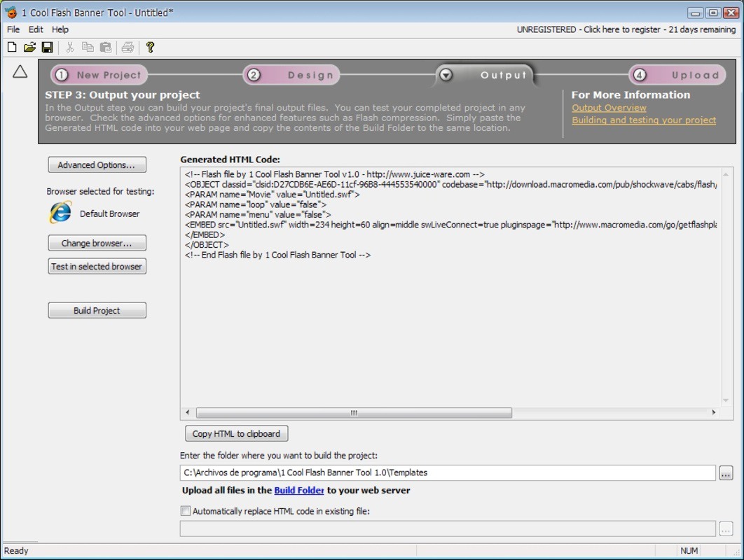Open the Edit menu

coord(35,29)
